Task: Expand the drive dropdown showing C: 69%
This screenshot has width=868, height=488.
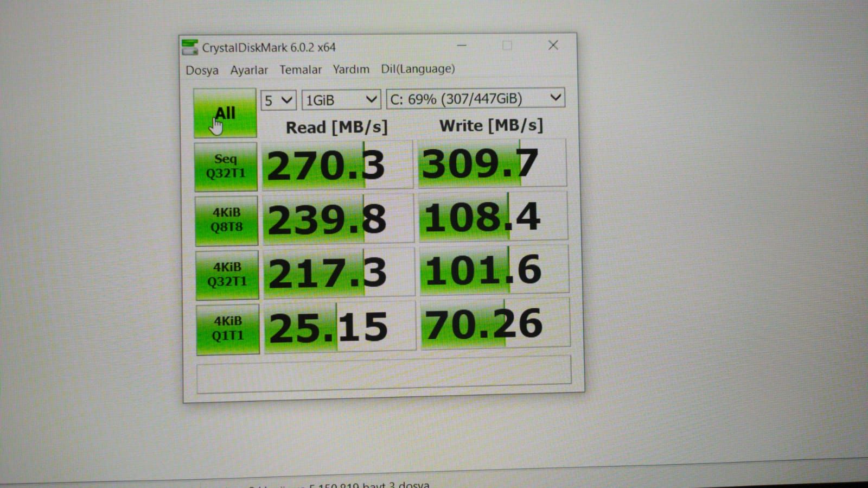Action: (x=476, y=98)
